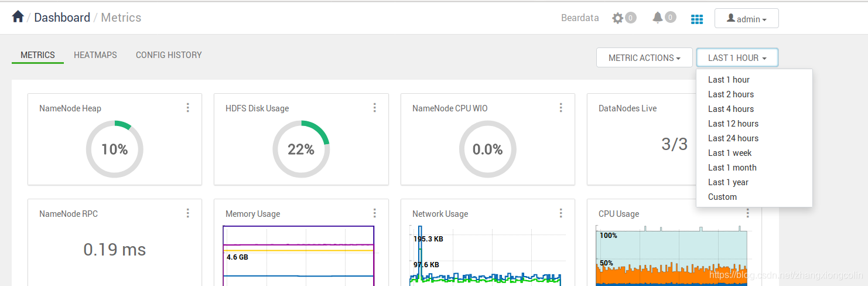Open the background operations gear icon
This screenshot has width=868, height=286.
618,18
